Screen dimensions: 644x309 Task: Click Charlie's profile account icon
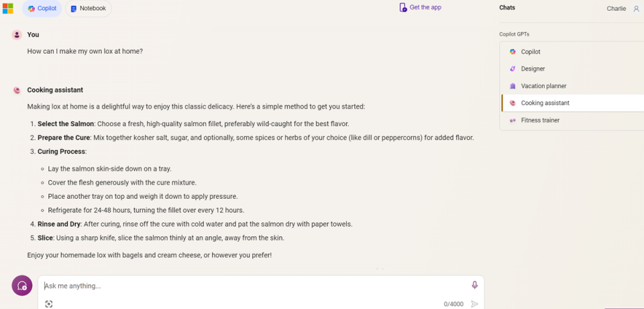[x=637, y=9]
